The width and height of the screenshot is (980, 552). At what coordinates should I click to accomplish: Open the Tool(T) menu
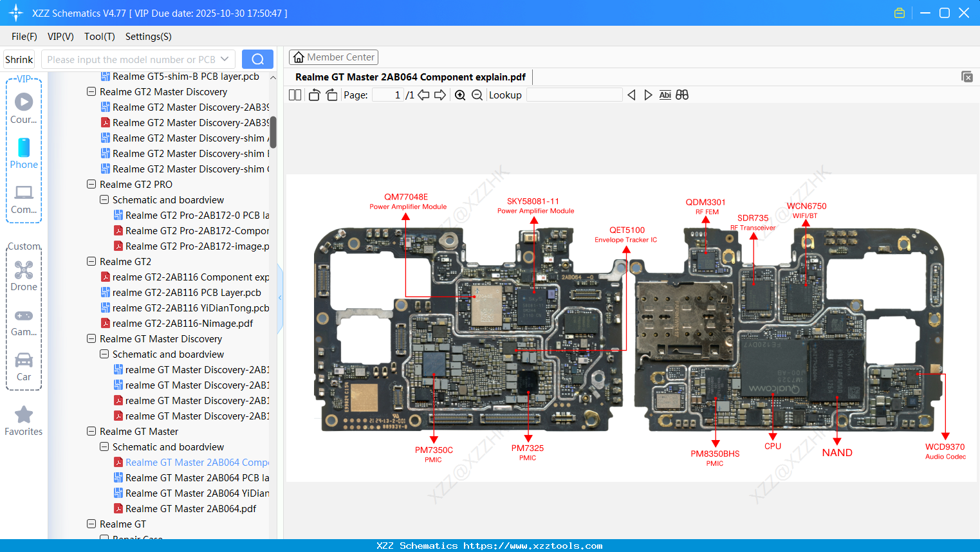[100, 37]
